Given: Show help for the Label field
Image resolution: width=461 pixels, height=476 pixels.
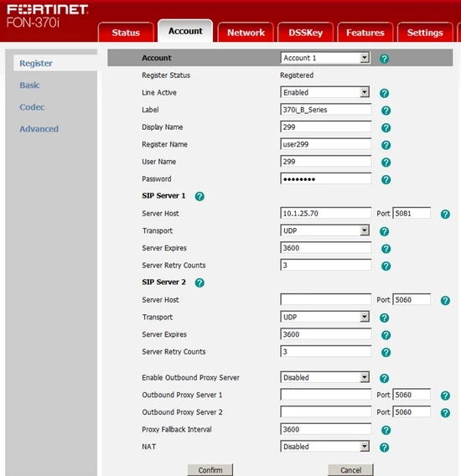Looking at the screenshot, I should pyautogui.click(x=386, y=111).
